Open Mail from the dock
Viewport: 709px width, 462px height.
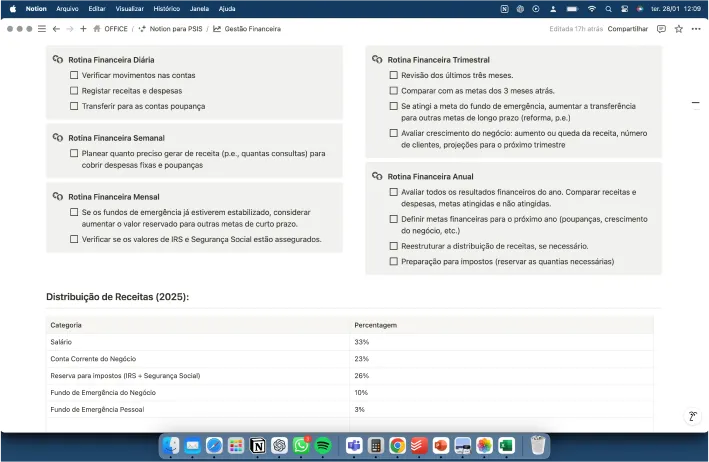(x=192, y=446)
